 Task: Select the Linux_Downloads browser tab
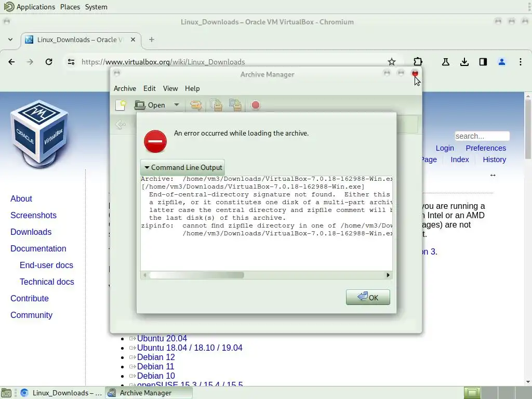point(81,39)
